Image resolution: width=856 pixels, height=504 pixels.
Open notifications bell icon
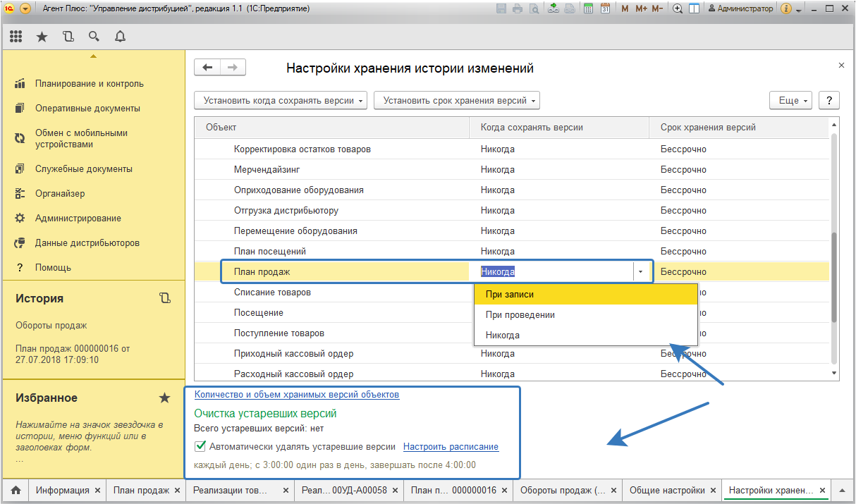click(x=120, y=37)
